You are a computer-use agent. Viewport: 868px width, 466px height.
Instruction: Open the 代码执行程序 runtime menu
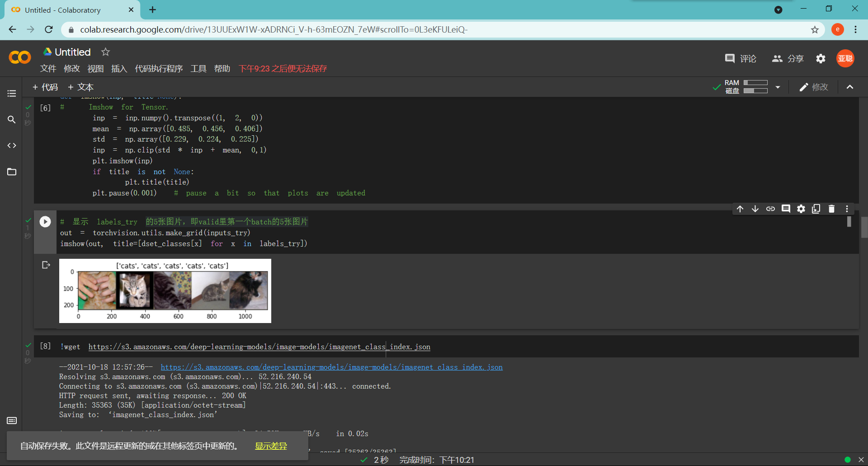159,68
